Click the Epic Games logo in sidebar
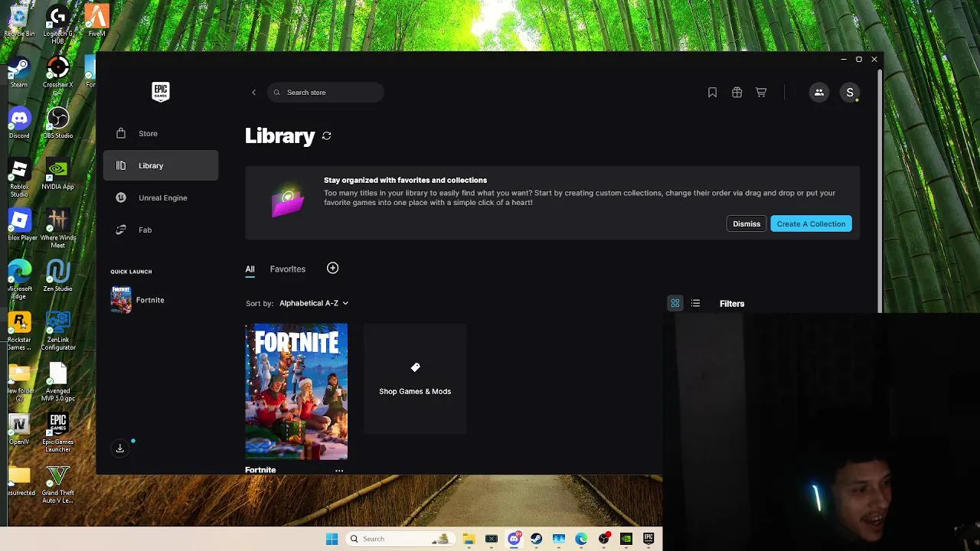Image resolution: width=980 pixels, height=551 pixels. click(160, 92)
